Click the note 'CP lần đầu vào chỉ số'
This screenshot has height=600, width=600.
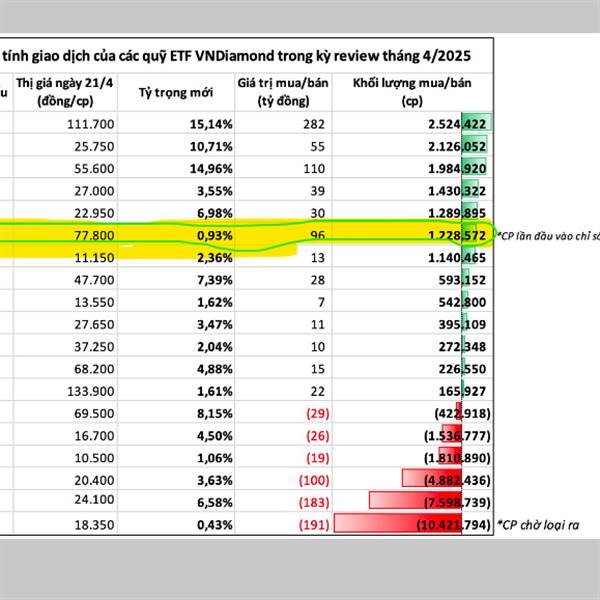point(548,236)
